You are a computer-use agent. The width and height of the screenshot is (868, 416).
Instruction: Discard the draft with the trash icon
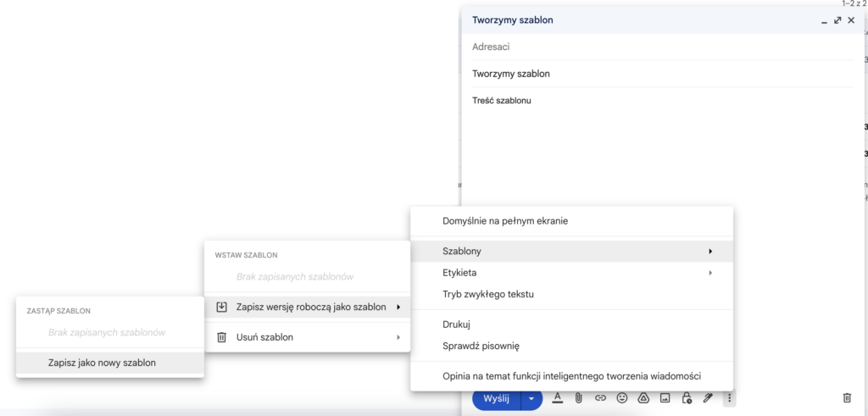[x=847, y=397]
